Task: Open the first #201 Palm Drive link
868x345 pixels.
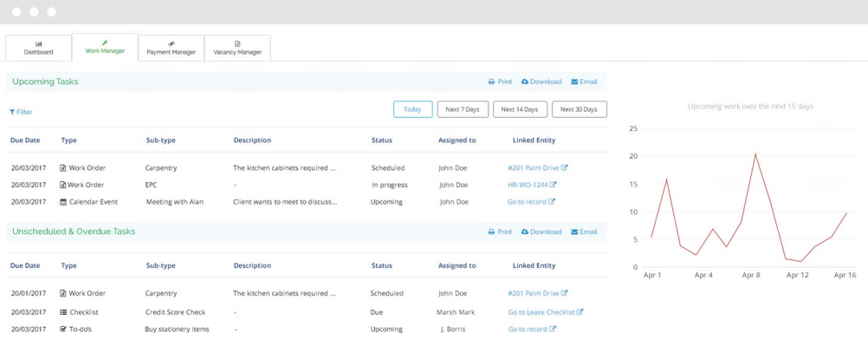Action: click(533, 168)
